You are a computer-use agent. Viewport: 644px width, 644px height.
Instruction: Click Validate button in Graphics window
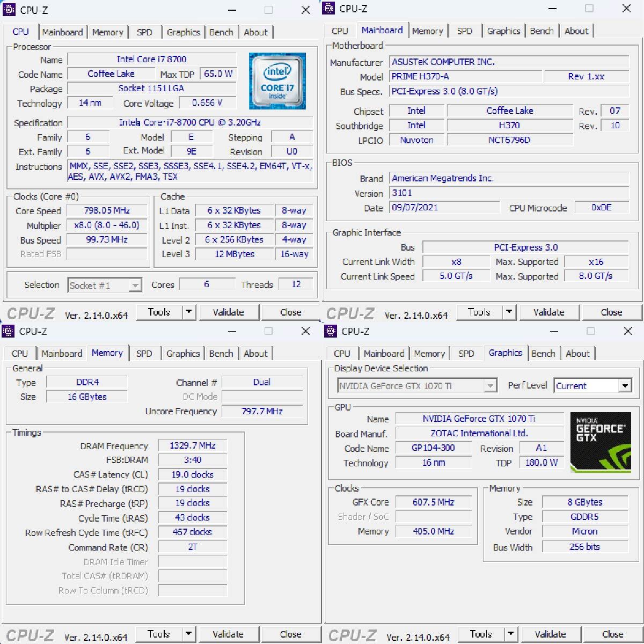tap(550, 634)
